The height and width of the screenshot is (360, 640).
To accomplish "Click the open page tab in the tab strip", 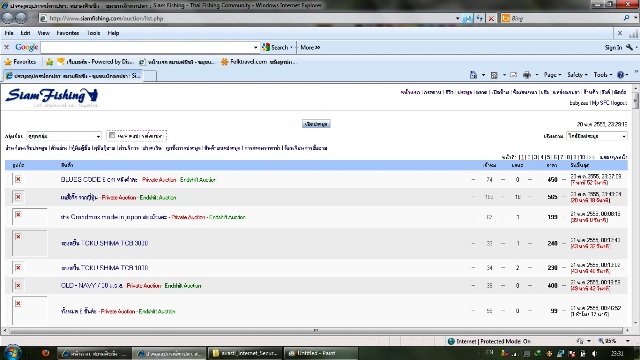I will [73, 76].
